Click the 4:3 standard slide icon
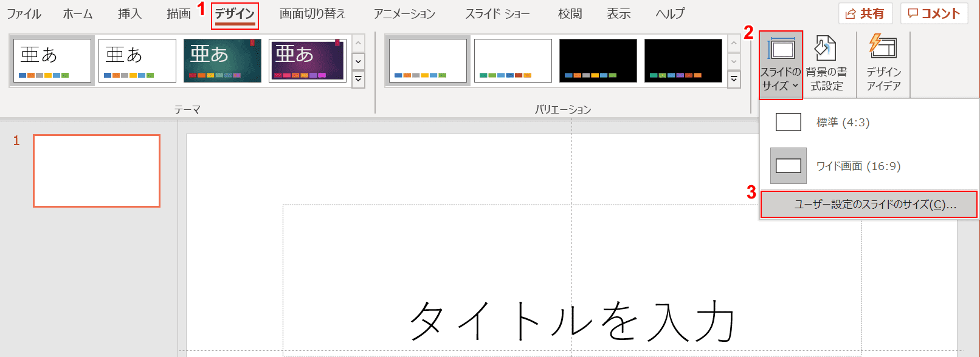The width and height of the screenshot is (980, 357). pos(788,122)
